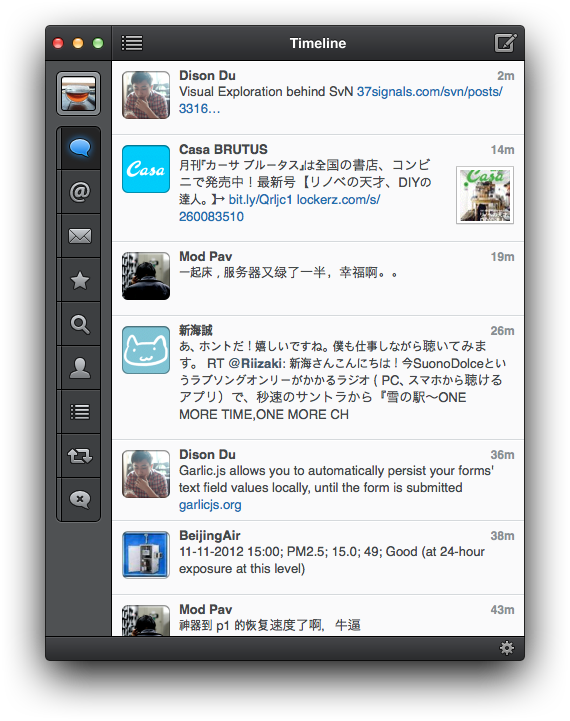Open BeijingAir profile avatar
This screenshot has height=721, width=570.
tap(146, 554)
